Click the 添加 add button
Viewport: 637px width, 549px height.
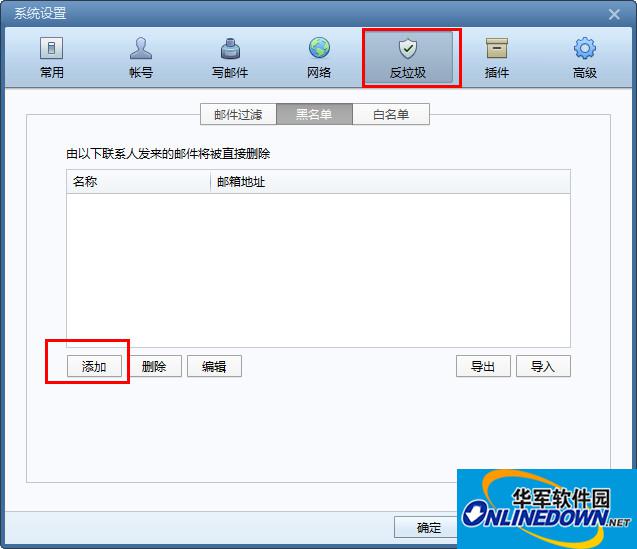click(x=94, y=367)
